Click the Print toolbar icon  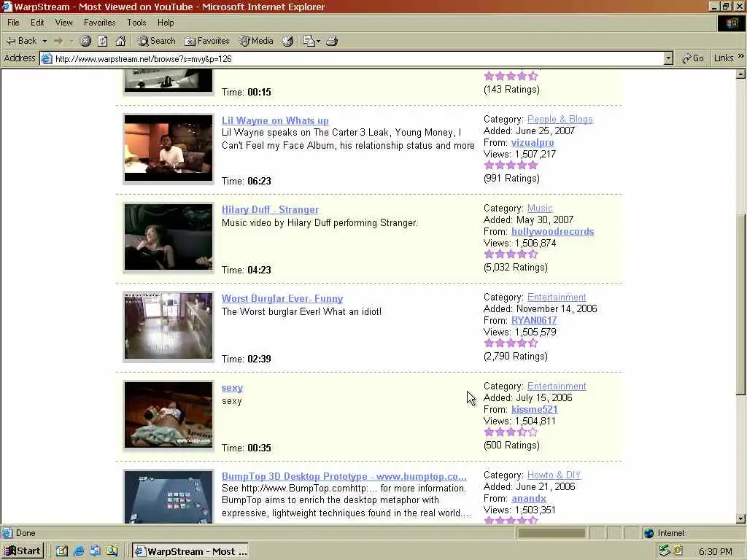click(332, 41)
